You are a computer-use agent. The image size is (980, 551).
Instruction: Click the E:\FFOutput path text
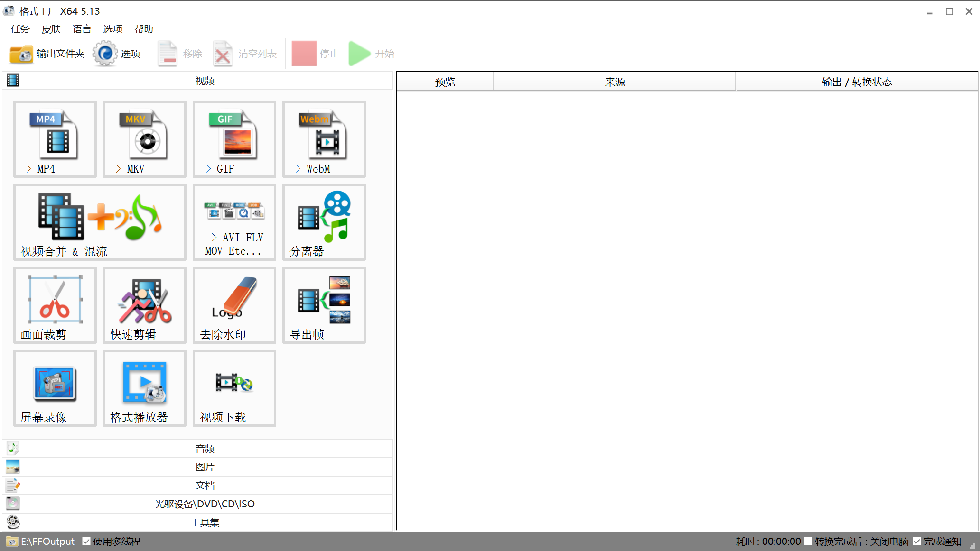(47, 542)
